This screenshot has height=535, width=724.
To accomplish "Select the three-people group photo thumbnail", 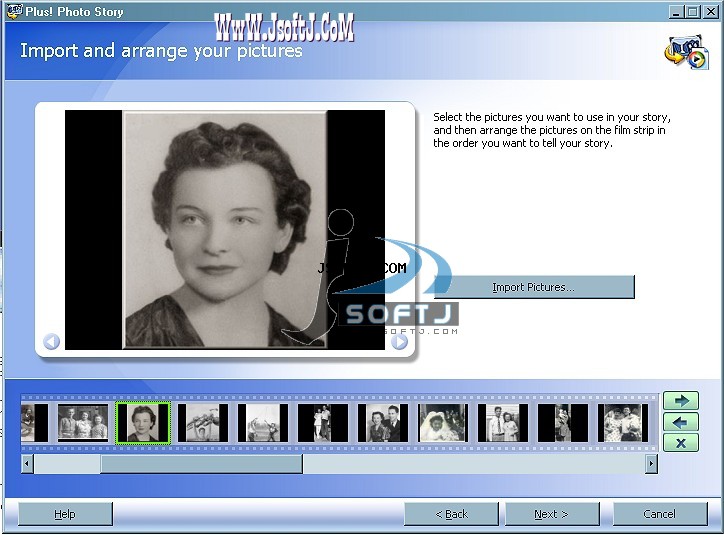I will point(83,422).
